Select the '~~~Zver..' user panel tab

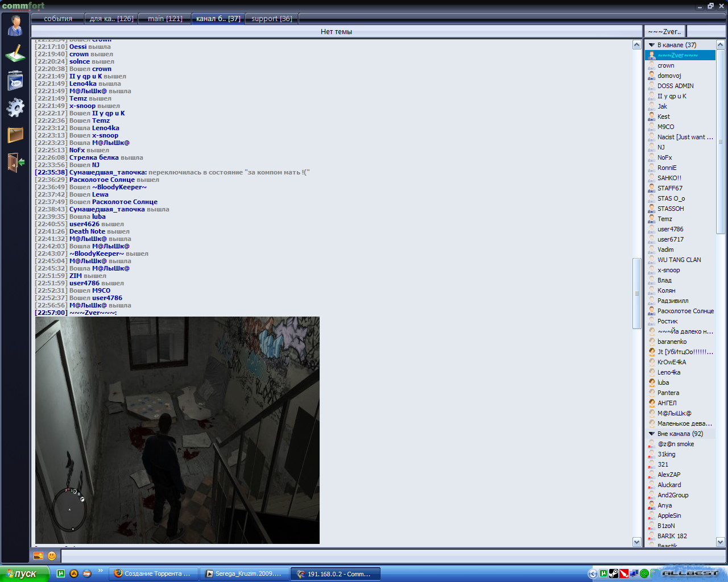(664, 32)
